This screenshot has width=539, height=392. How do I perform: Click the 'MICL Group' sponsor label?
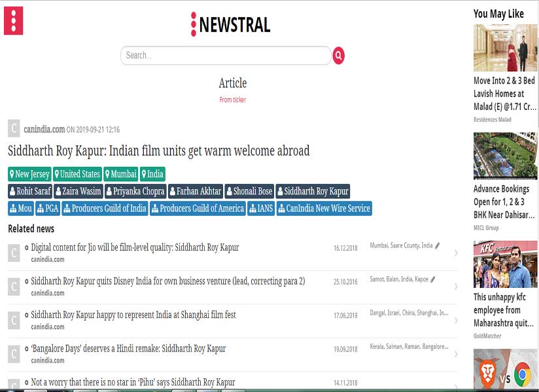(486, 228)
